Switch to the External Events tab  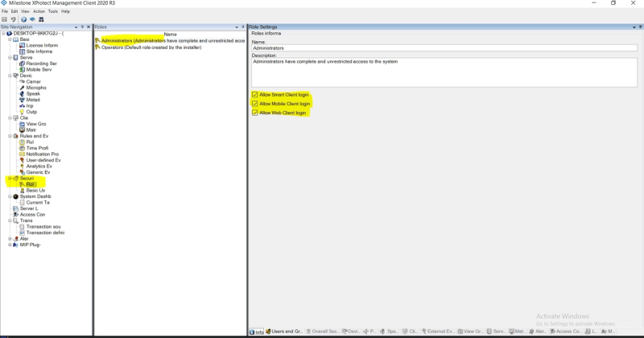(438, 332)
